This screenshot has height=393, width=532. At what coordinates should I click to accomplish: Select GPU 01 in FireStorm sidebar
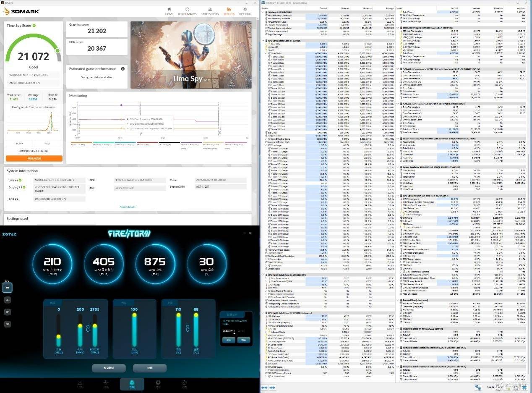8,288
